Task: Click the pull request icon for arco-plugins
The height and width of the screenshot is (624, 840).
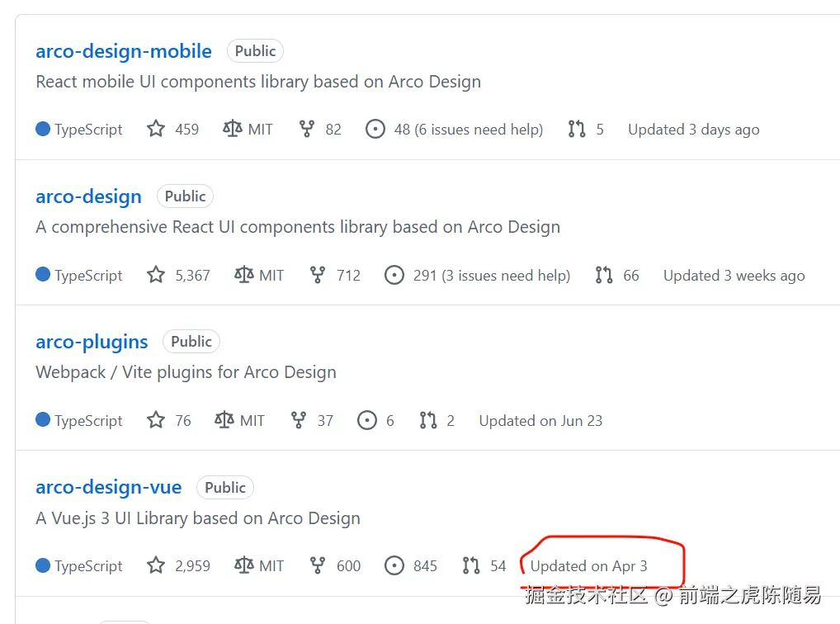Action: [x=428, y=420]
